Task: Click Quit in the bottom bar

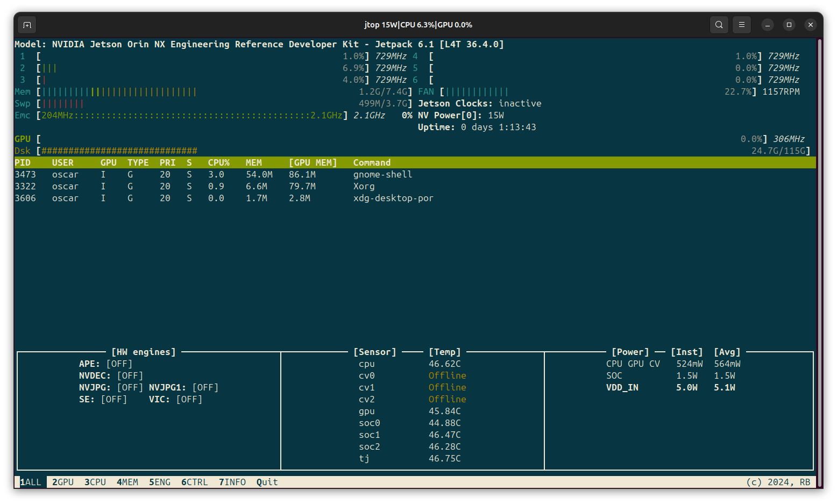Action: [267, 482]
